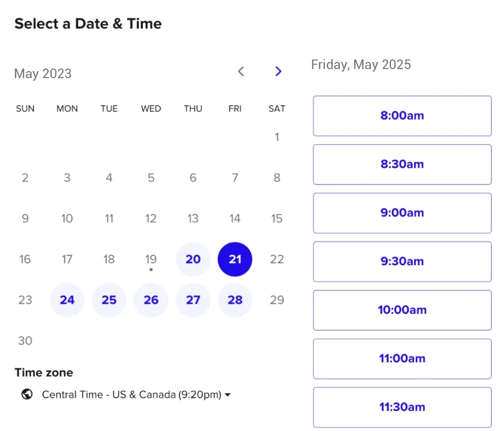504x431 pixels.
Task: Click the globe icon beside time zone
Action: (x=27, y=394)
